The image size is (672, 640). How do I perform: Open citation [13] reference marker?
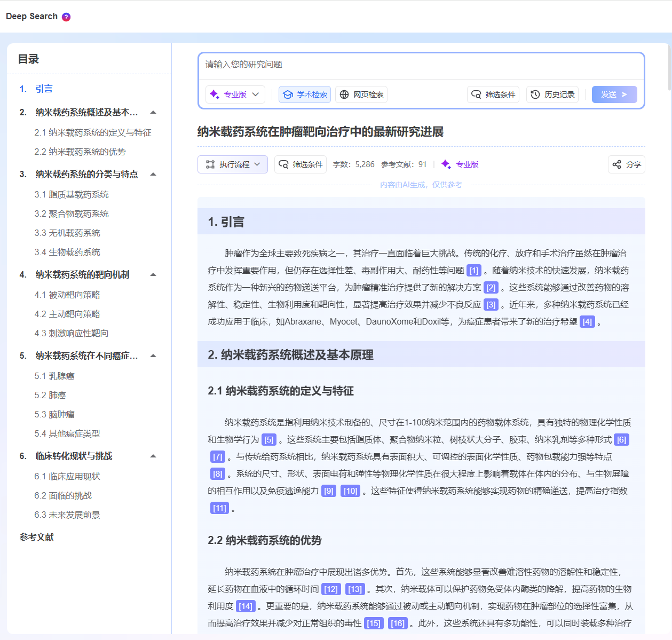coord(355,589)
